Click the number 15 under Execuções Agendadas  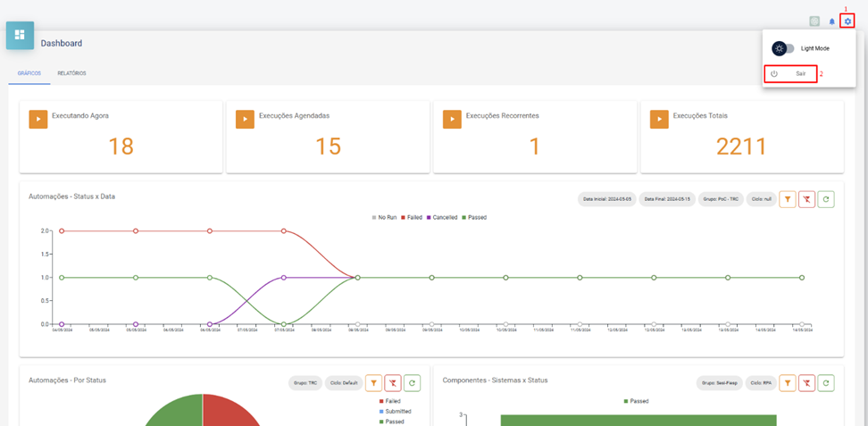pyautogui.click(x=328, y=146)
